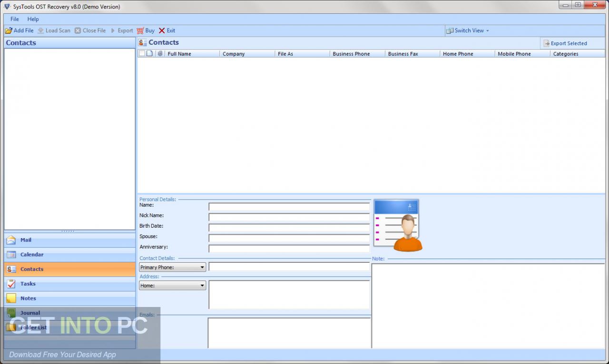609x364 pixels.
Task: Open the Switch View dropdown
Action: coord(467,30)
